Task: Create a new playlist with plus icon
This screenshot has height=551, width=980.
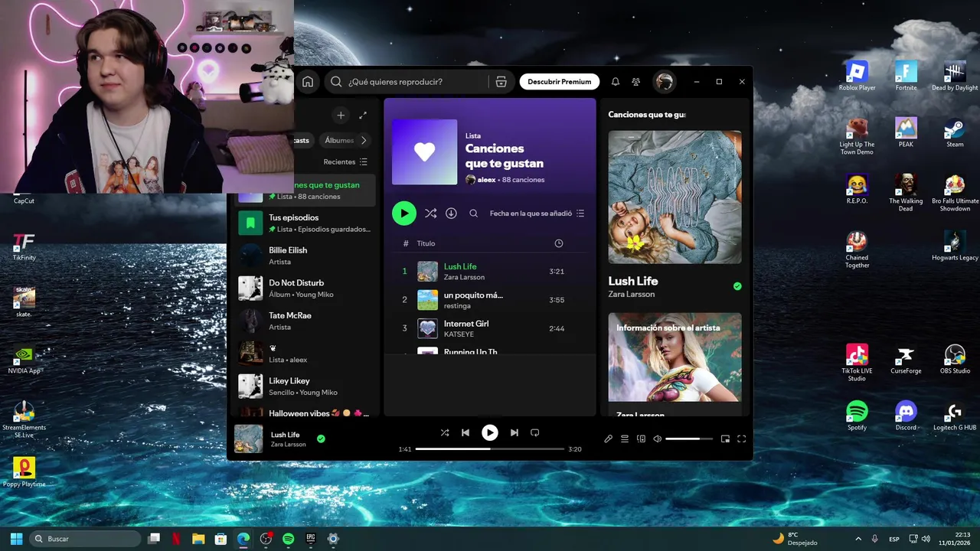Action: [x=341, y=115]
